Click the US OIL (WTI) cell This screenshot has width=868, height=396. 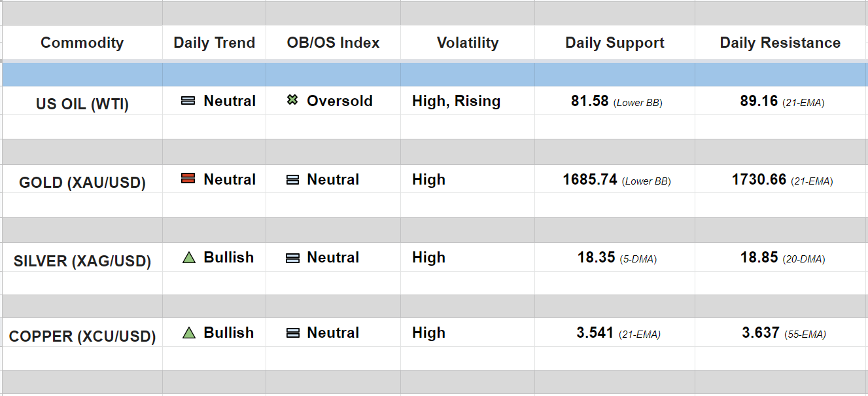pyautogui.click(x=82, y=103)
